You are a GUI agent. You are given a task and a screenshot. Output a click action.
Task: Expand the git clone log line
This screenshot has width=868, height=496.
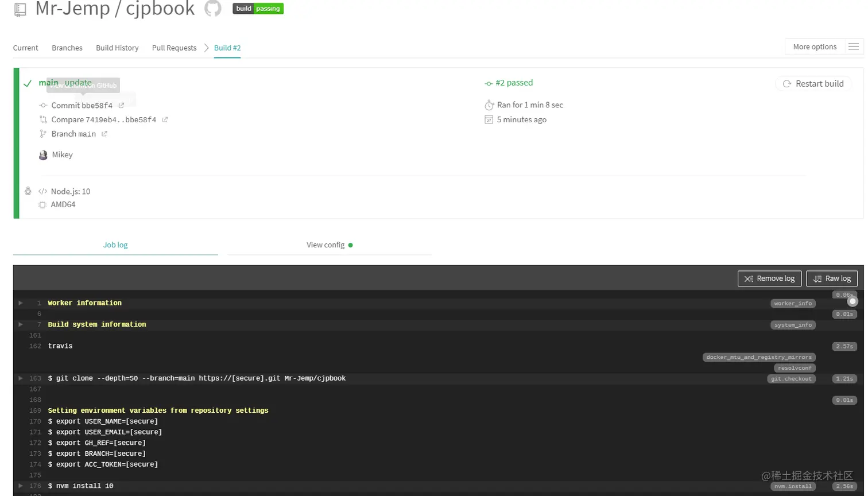21,378
